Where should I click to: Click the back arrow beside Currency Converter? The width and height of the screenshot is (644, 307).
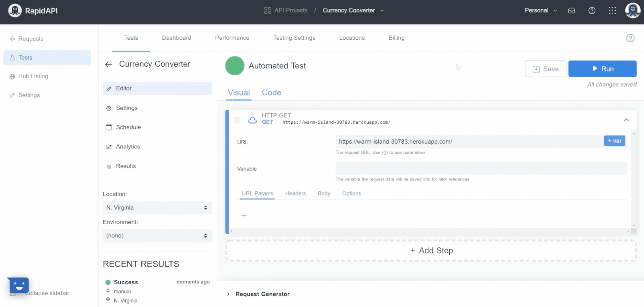108,64
